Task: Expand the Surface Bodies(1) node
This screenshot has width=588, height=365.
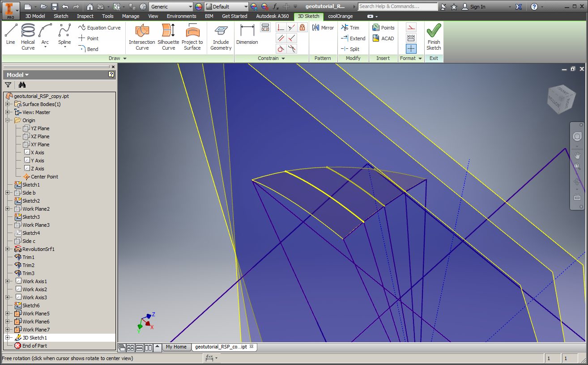Action: [x=7, y=104]
